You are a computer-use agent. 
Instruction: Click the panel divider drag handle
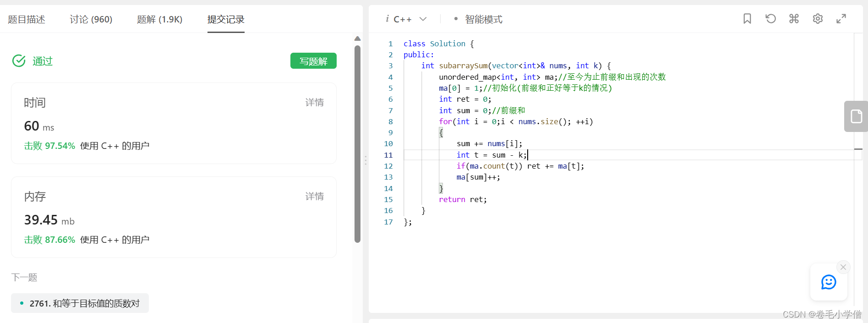coord(366,160)
